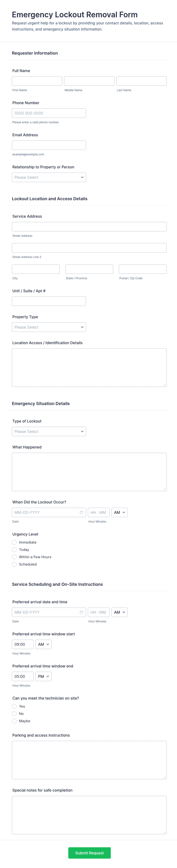
Task: Open Relationship to Property or Person dropdown
Action: (x=49, y=177)
